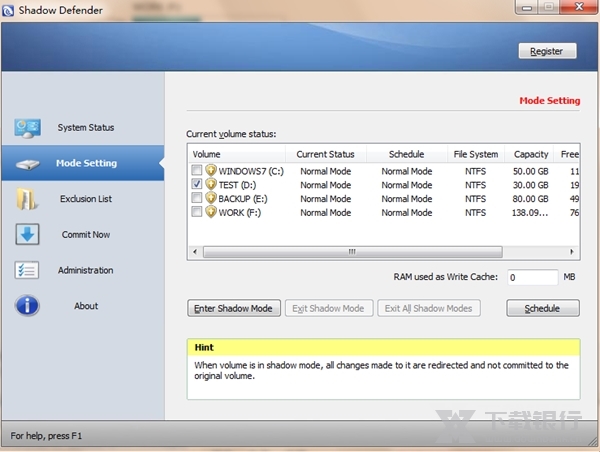Uncheck the TEST (D:) volume checkbox
Screen dimensions: 600x452
click(x=197, y=185)
